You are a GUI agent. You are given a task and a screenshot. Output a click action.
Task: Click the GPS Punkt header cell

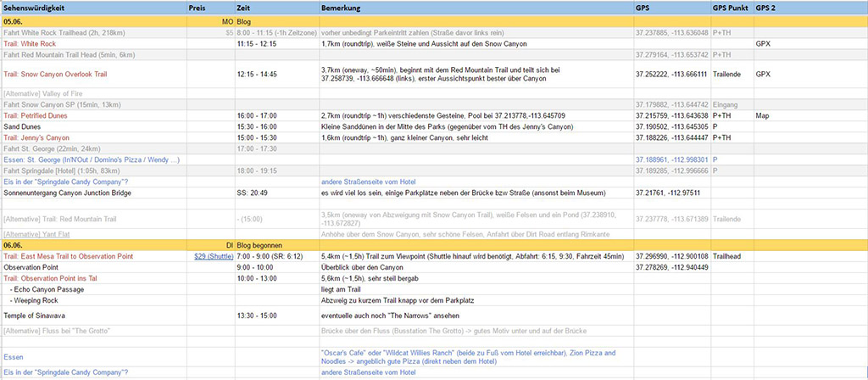coord(731,7)
